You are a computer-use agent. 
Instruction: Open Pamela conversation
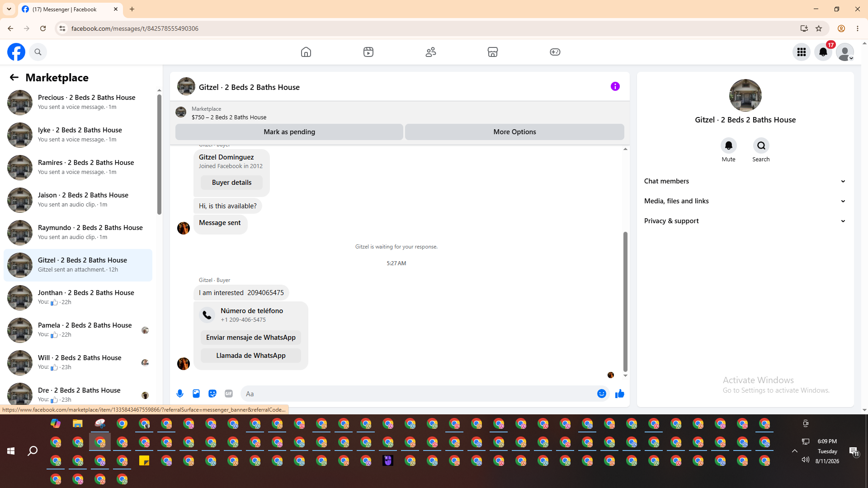pos(78,330)
